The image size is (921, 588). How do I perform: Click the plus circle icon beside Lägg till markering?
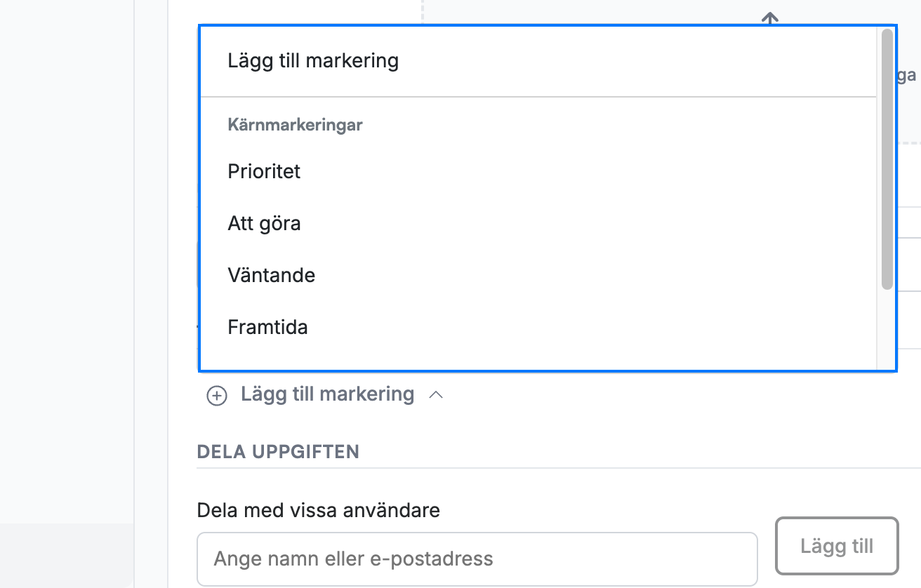[x=216, y=396]
